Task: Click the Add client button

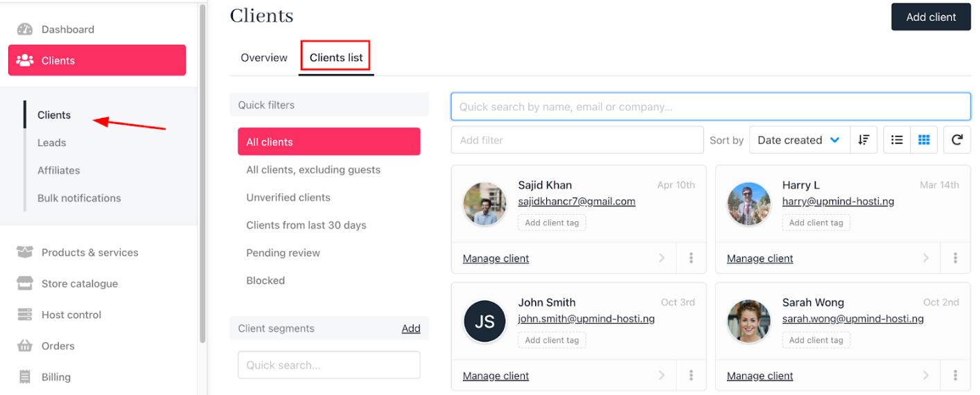Action: click(x=931, y=17)
